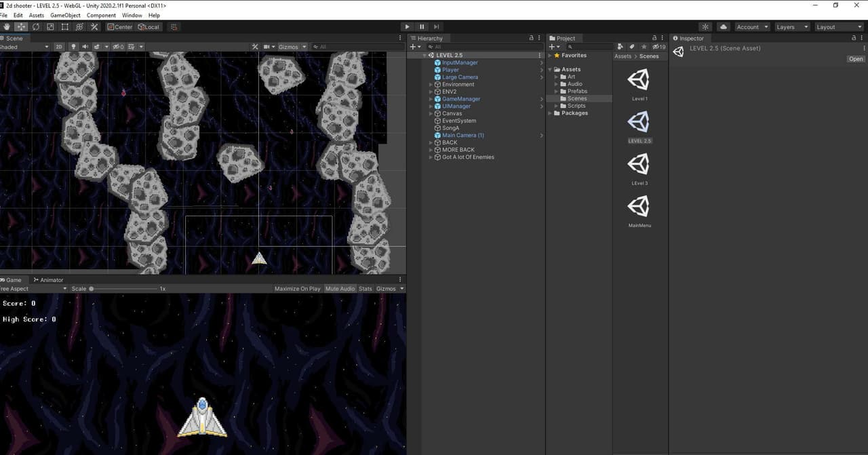Click the Project search field
The image size is (868, 455).
[x=589, y=47]
